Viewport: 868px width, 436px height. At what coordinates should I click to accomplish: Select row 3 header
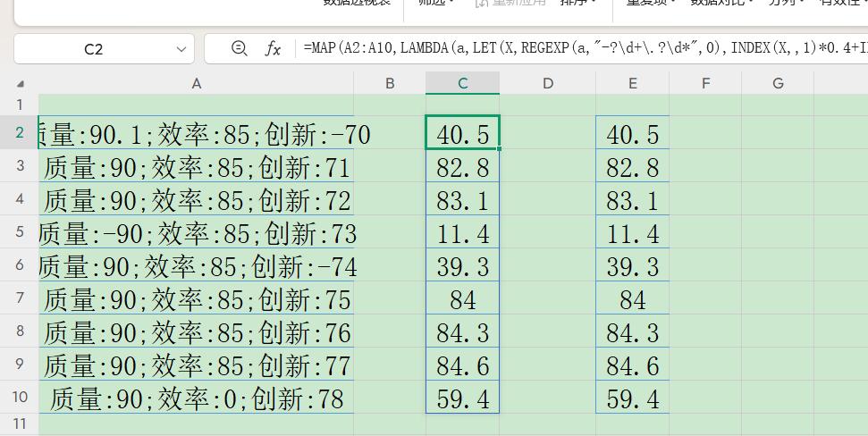(x=20, y=165)
